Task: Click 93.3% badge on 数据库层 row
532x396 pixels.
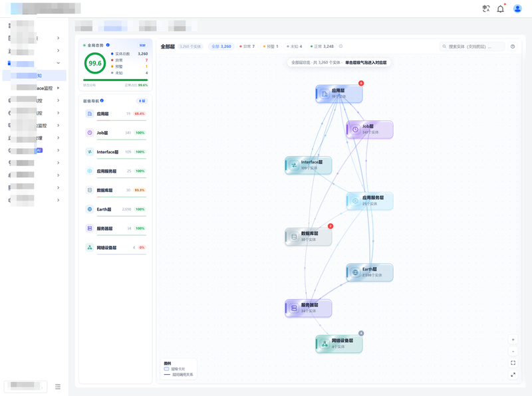Action: click(140, 190)
